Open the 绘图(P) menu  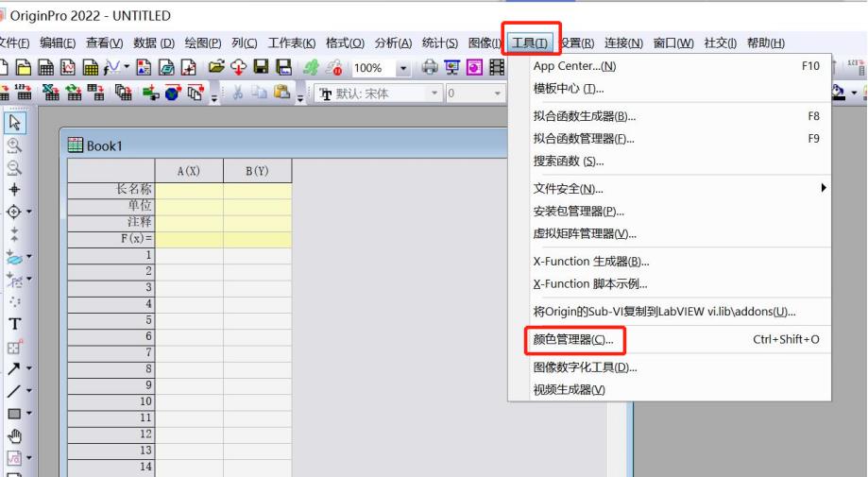click(x=203, y=43)
